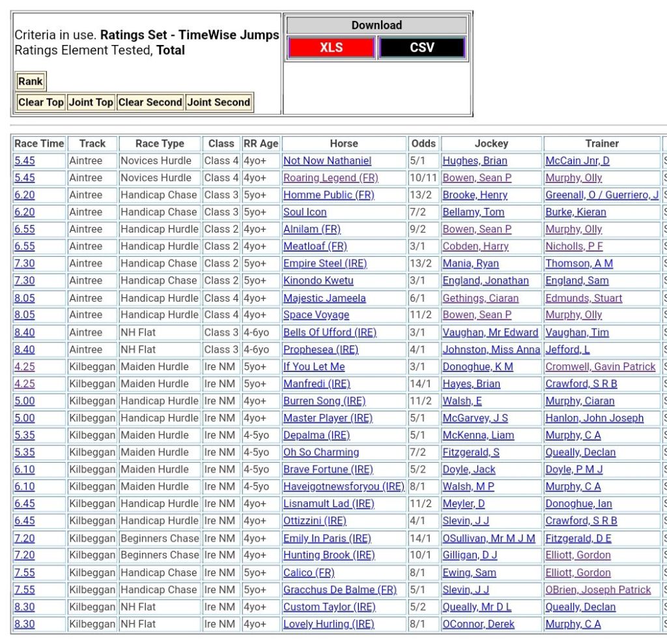Open horse Bells Of Ufford (IRE)
667x644 pixels.
pos(330,332)
